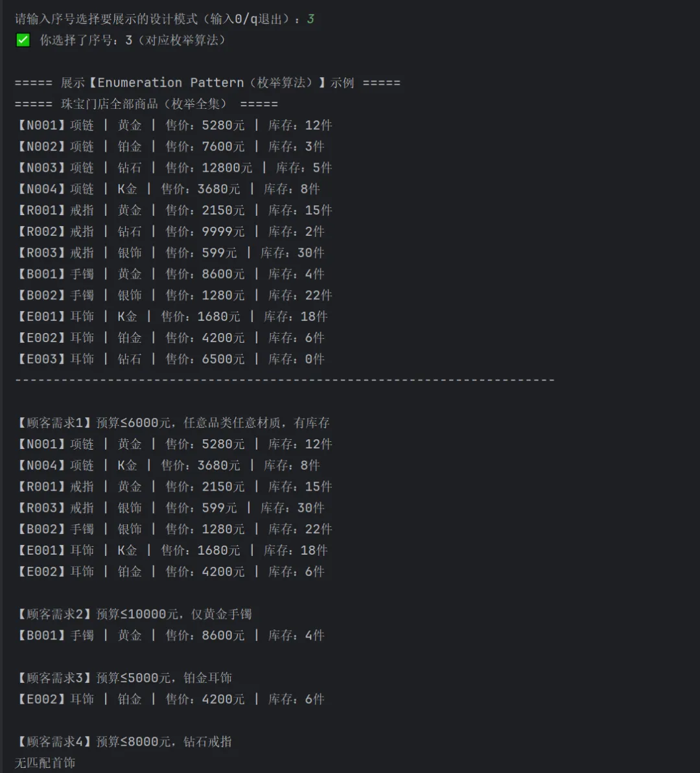Click the N003 diamond necklace 12800元 row

tap(174, 168)
